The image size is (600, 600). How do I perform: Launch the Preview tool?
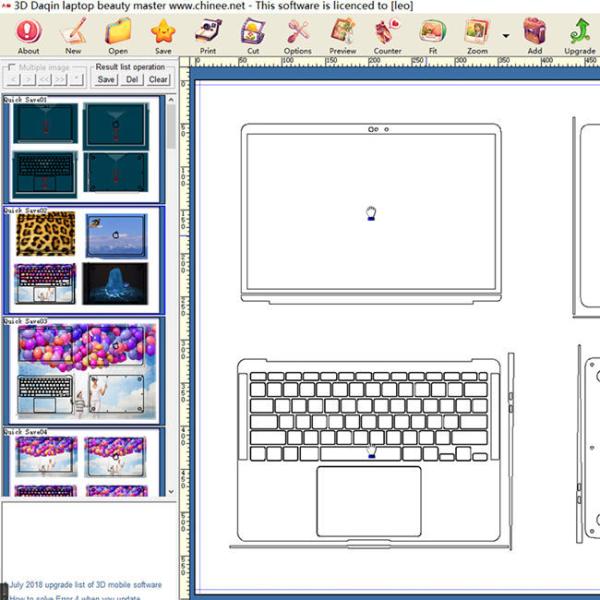[342, 34]
